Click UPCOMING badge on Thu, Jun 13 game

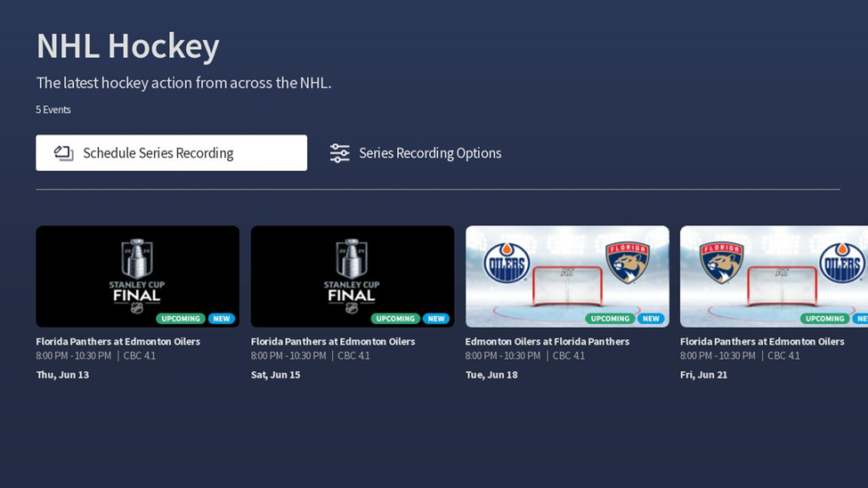click(181, 319)
